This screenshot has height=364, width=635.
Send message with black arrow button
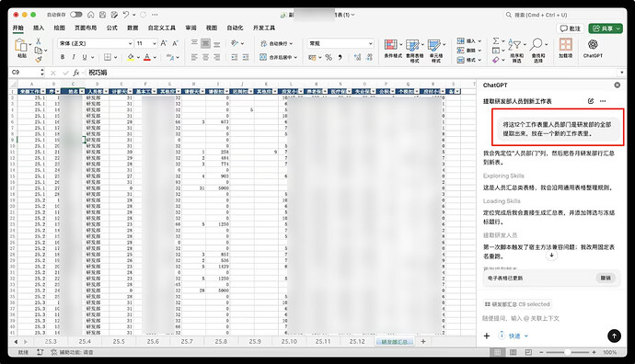[614, 336]
